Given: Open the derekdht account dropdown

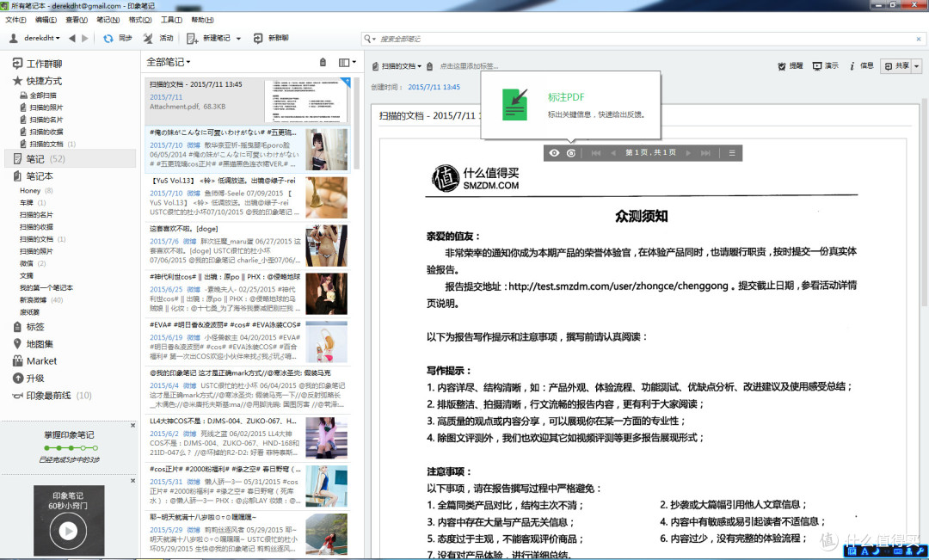Looking at the screenshot, I should (58, 39).
